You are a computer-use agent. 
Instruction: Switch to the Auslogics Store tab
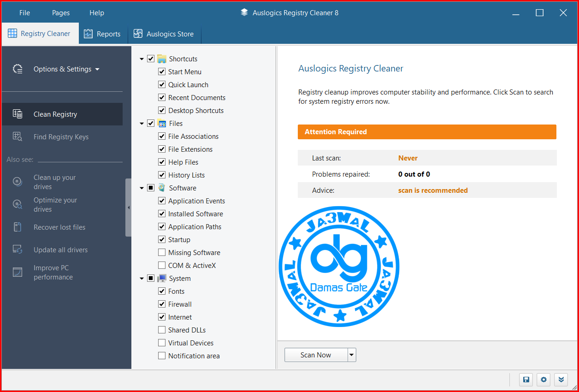[165, 34]
